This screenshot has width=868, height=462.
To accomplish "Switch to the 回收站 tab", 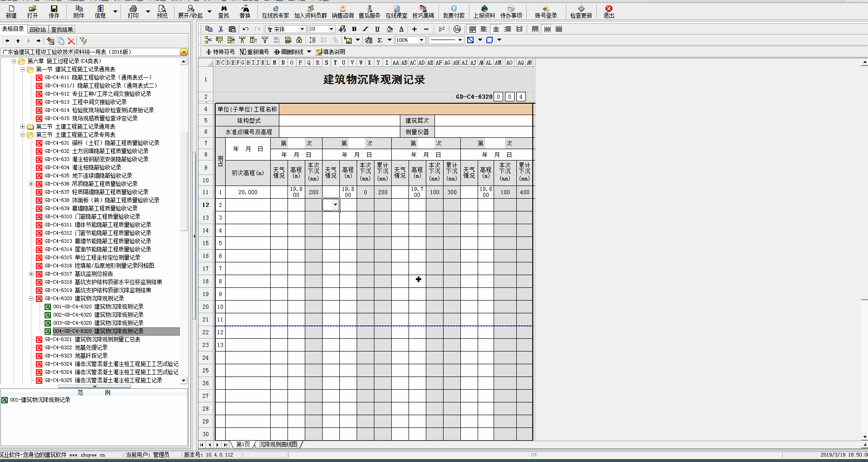I will 38,30.
